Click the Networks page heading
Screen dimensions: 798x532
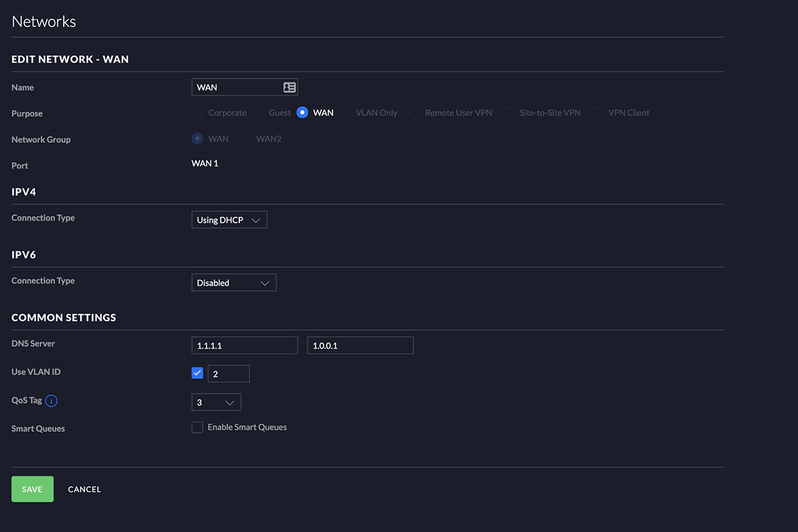click(44, 21)
